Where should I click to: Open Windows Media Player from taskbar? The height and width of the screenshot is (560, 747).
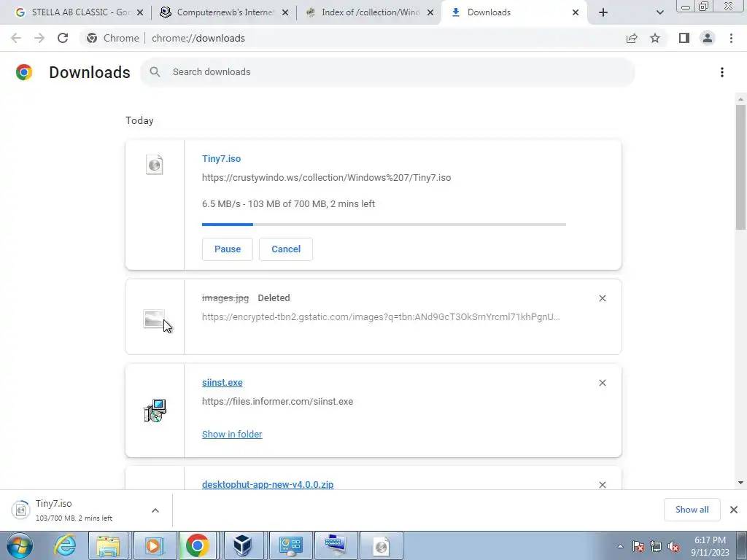(153, 545)
